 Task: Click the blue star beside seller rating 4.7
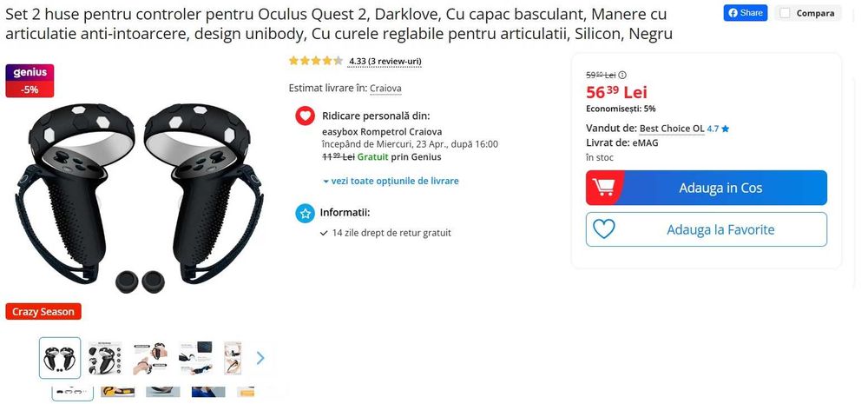[725, 129]
